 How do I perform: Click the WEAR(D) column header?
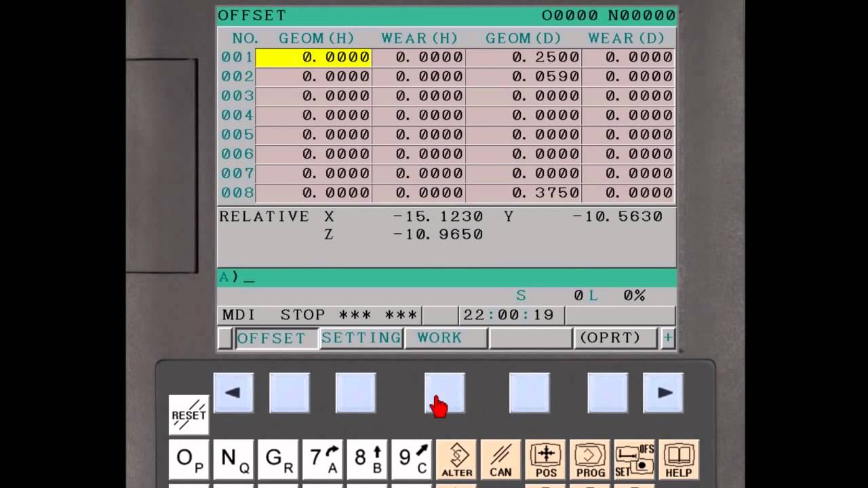627,39
